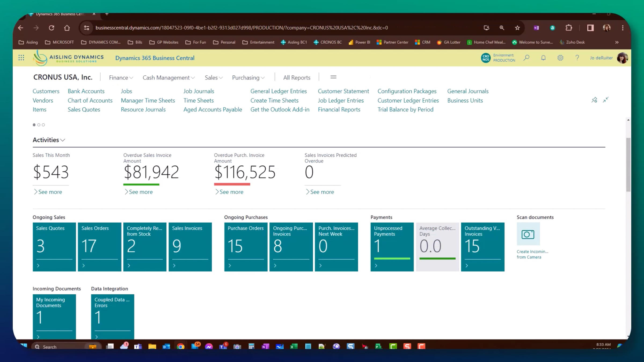Image resolution: width=644 pixels, height=362 pixels.
Task: Select the third page indicator dot
Action: [43, 125]
